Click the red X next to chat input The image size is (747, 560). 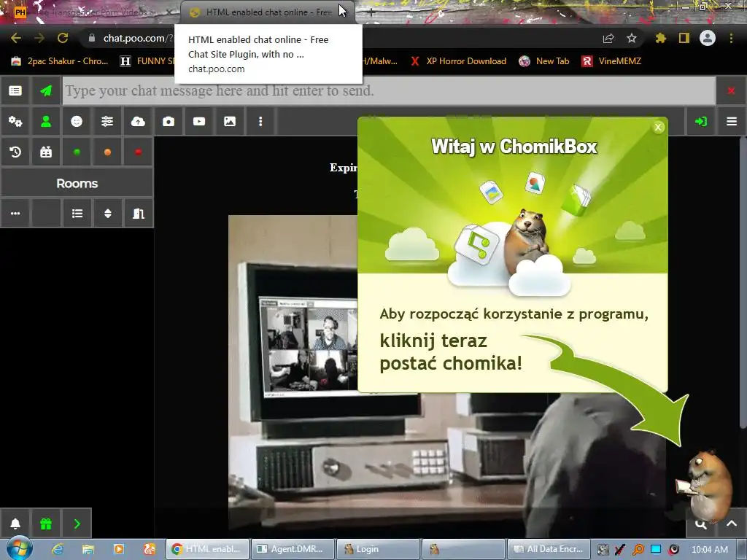click(x=731, y=90)
